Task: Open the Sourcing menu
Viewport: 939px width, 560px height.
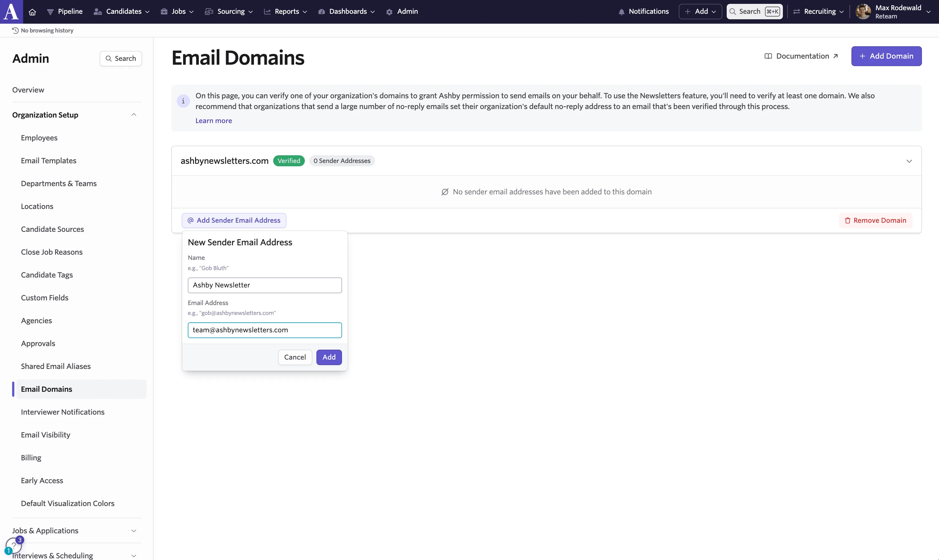Action: coord(229,12)
